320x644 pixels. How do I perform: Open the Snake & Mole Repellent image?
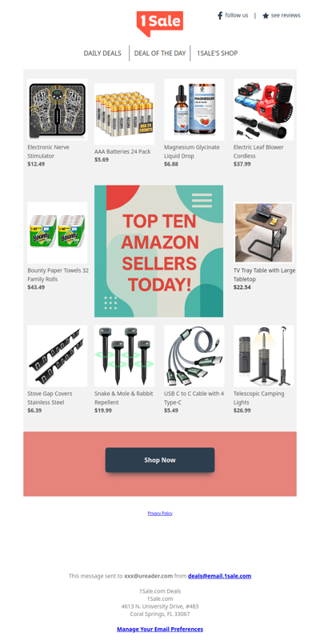(125, 356)
